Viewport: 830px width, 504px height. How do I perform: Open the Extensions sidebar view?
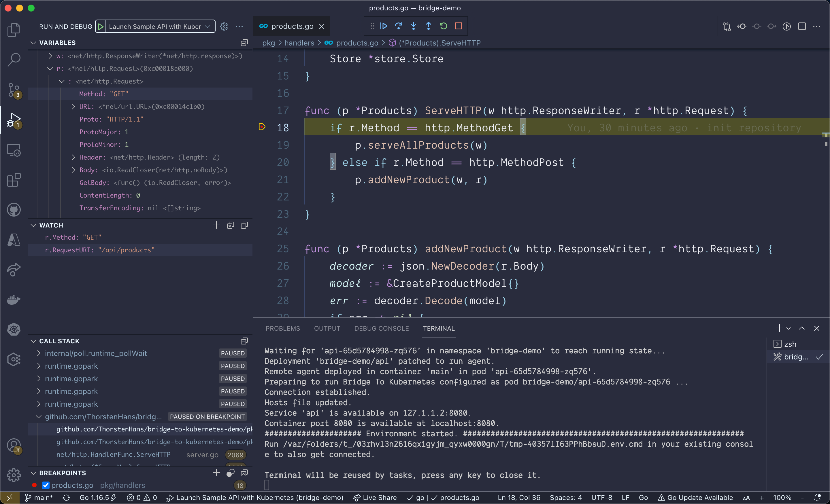pyautogui.click(x=14, y=180)
